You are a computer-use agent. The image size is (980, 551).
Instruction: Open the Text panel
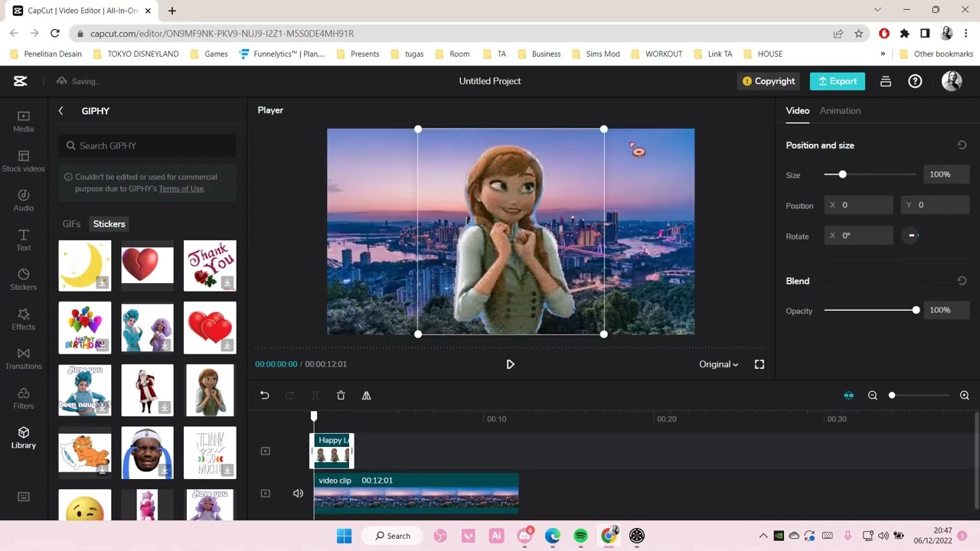24,240
